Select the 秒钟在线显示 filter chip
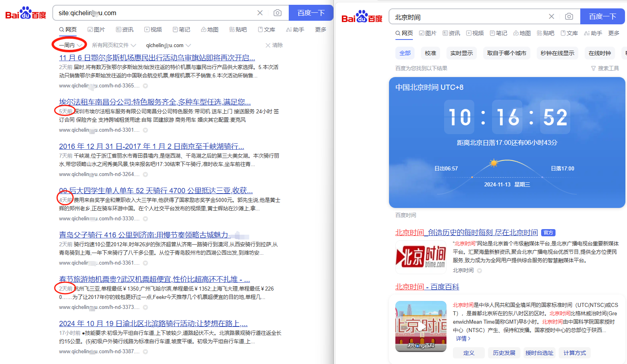 coord(558,53)
